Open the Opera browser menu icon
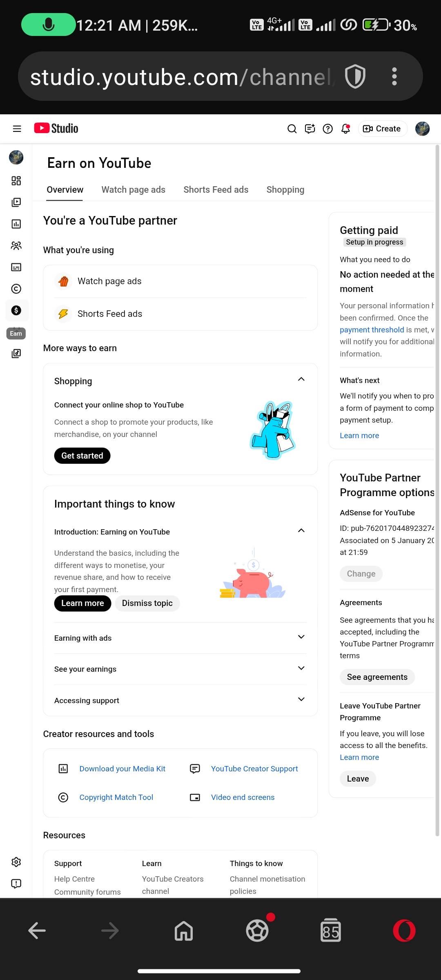The height and width of the screenshot is (980, 441). 404,931
